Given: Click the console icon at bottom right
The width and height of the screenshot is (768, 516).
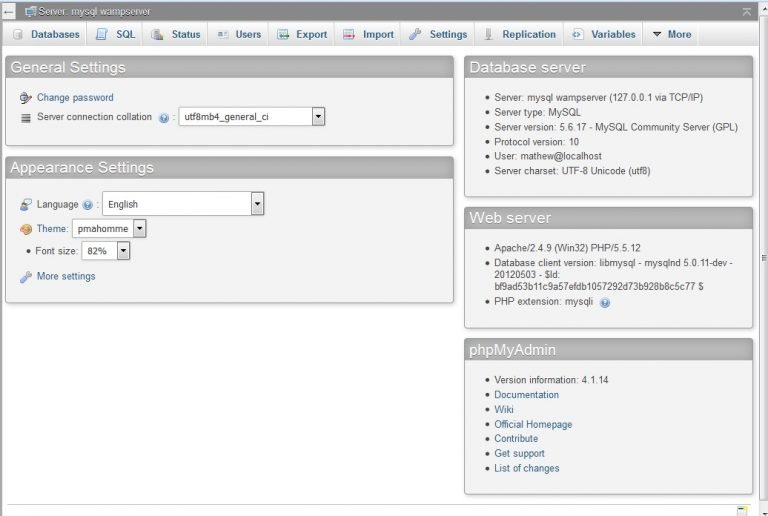Looking at the screenshot, I should coord(743,511).
